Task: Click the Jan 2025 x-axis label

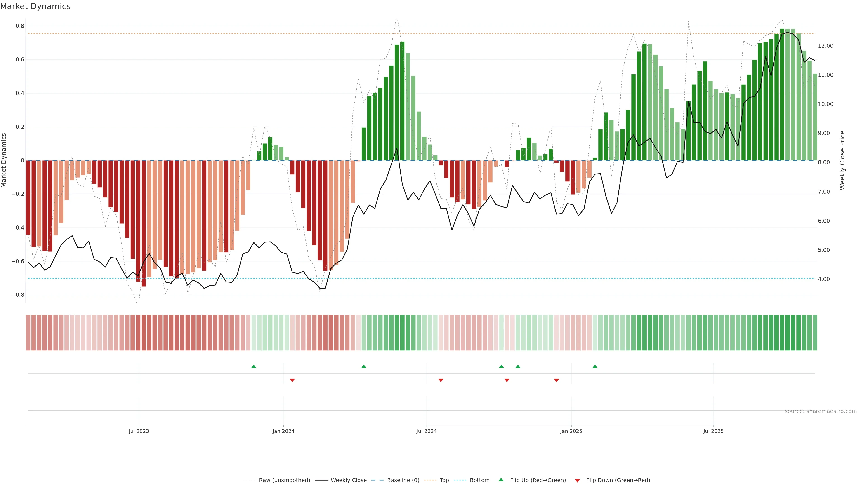Action: pyautogui.click(x=571, y=431)
